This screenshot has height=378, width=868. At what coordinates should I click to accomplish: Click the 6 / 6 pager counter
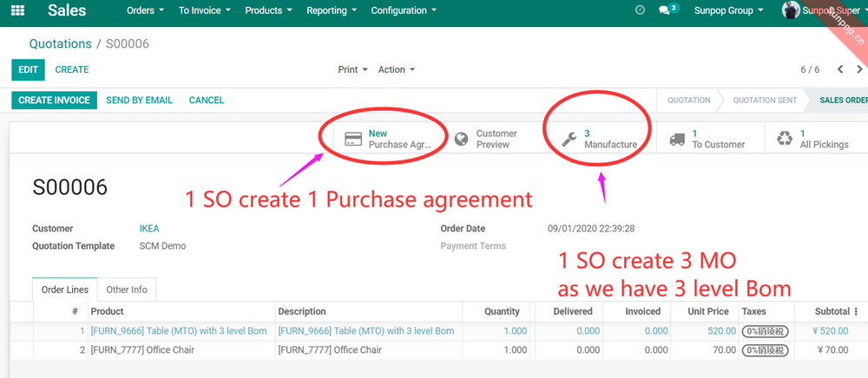810,69
